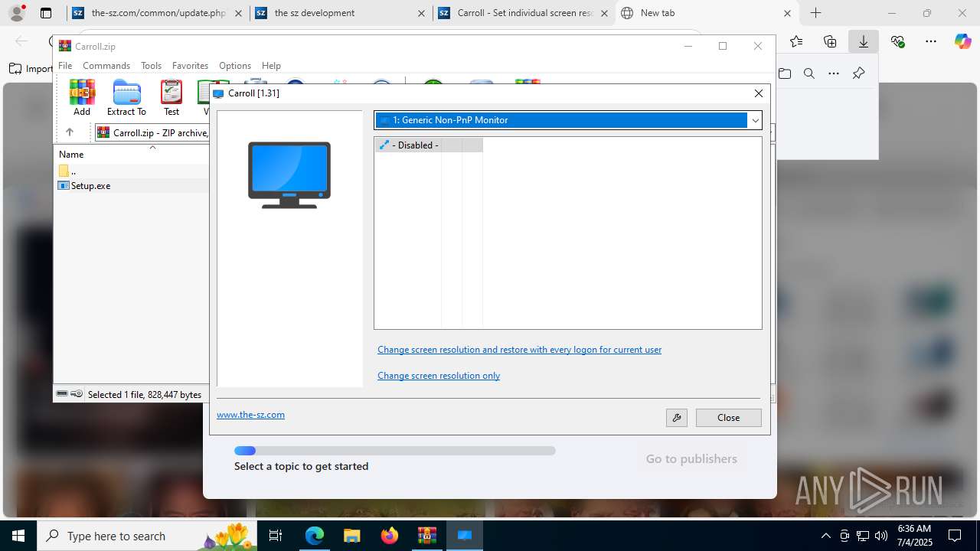This screenshot has width=980, height=551.
Task: Close the New tab browser tab
Action: point(787,13)
